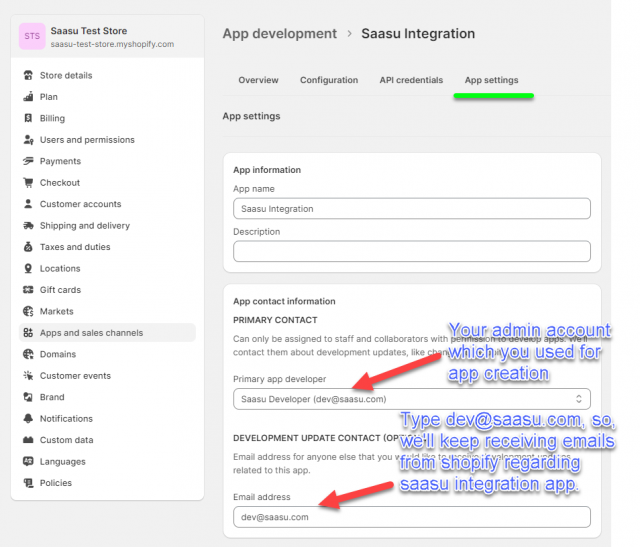This screenshot has width=640, height=547.
Task: Click the saasu-test-store.myshopify.com address
Action: (x=112, y=44)
